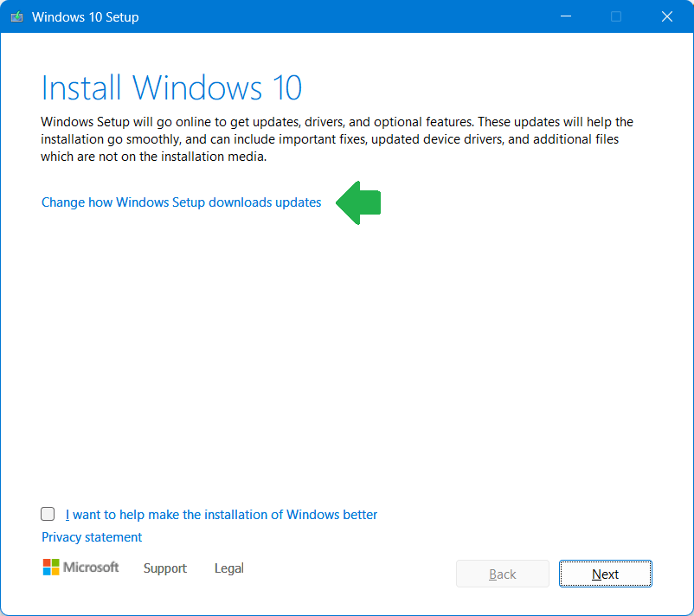Minimize the Windows 10 Setup window
694x616 pixels.
pyautogui.click(x=566, y=16)
